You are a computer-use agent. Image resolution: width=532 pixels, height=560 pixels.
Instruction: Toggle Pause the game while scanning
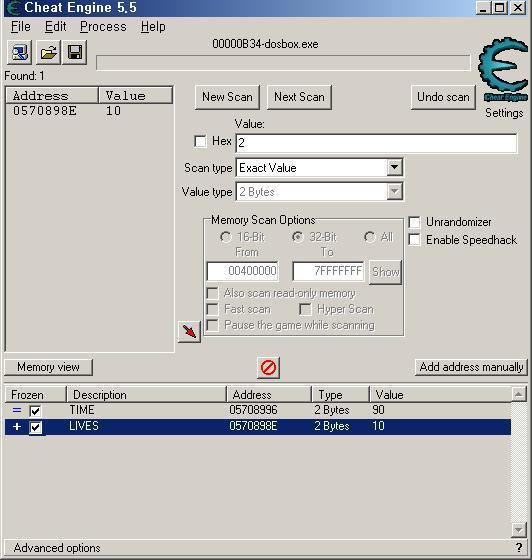(212, 325)
